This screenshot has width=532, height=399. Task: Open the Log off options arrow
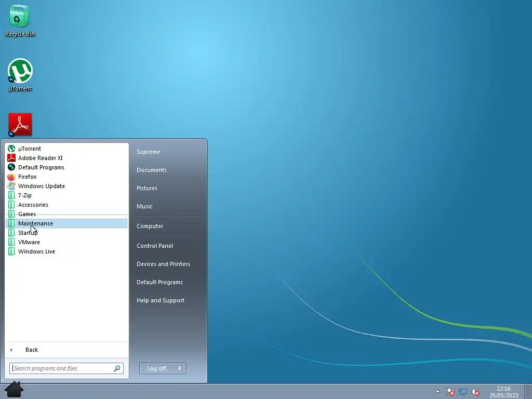click(x=180, y=368)
